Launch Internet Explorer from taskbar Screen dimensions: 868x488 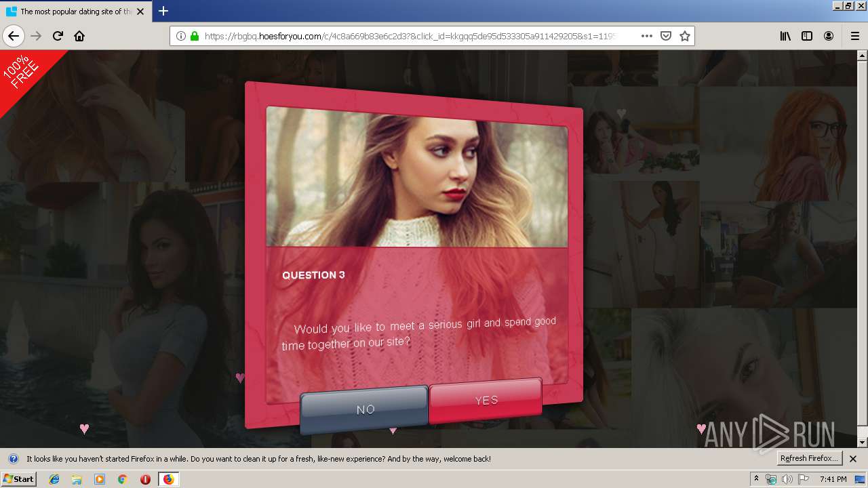click(54, 479)
